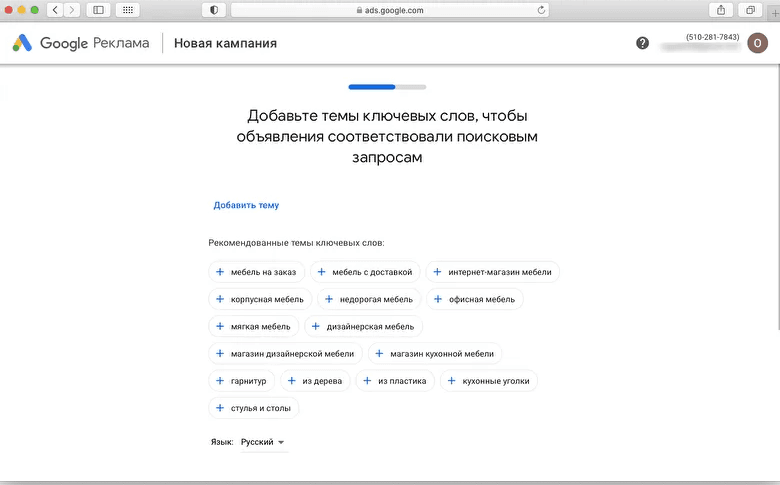Go forward with Safari forward arrow
This screenshot has height=485, width=780.
(x=72, y=10)
